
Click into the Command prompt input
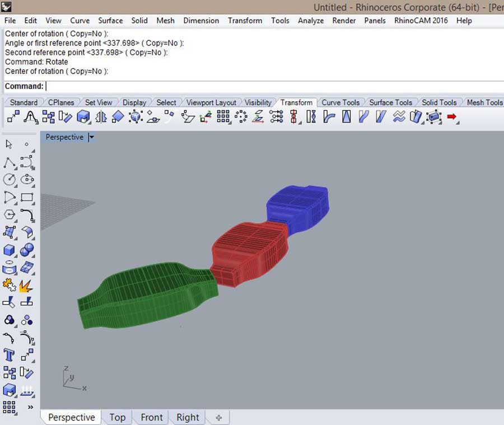(254, 86)
